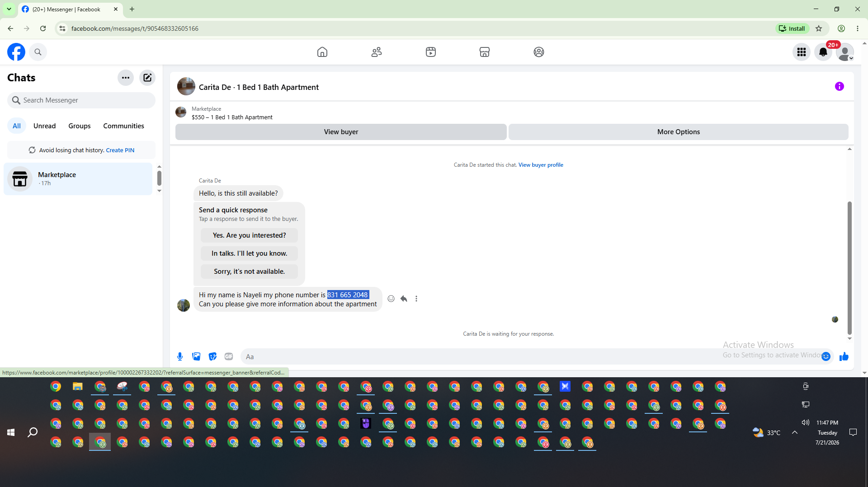Click the conversation header avatar thumbnail
The width and height of the screenshot is (868, 487).
(x=186, y=86)
